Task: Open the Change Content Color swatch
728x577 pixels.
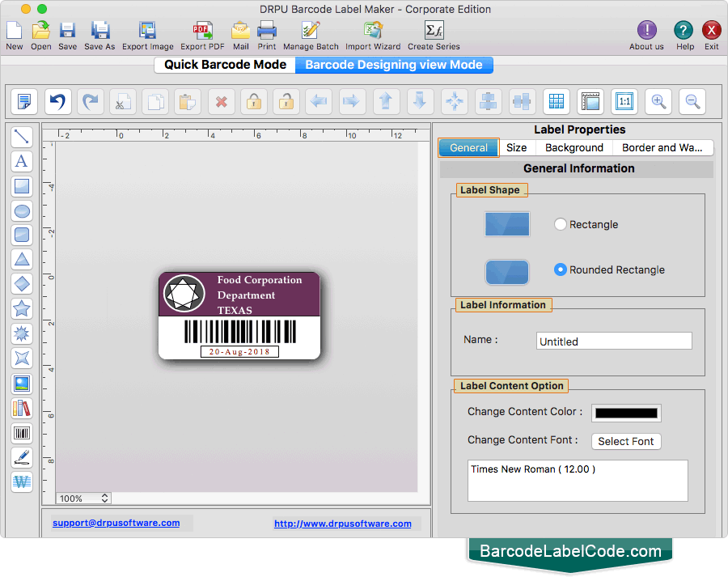Action: 626,413
